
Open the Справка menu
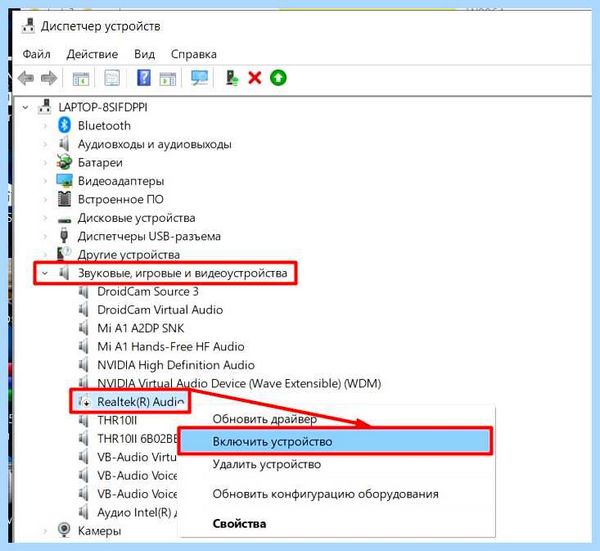[194, 54]
